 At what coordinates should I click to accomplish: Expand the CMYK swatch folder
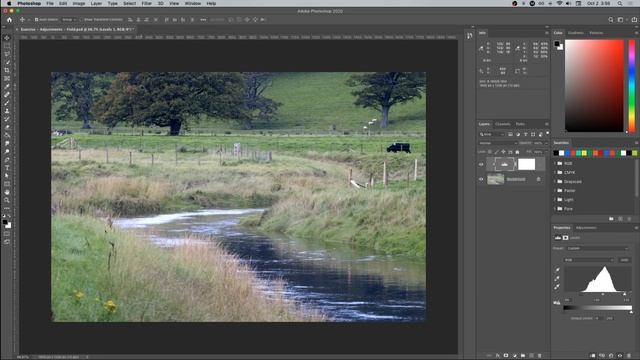click(555, 172)
